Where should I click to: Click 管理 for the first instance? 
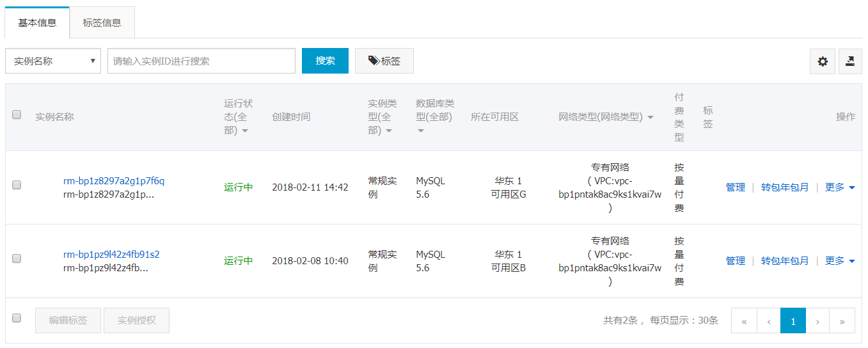point(736,187)
